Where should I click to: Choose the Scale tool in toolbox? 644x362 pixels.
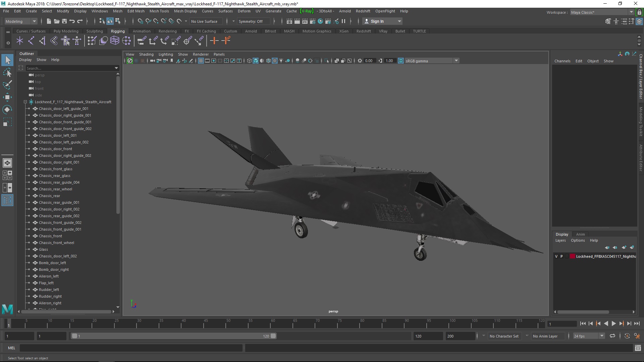(x=7, y=122)
